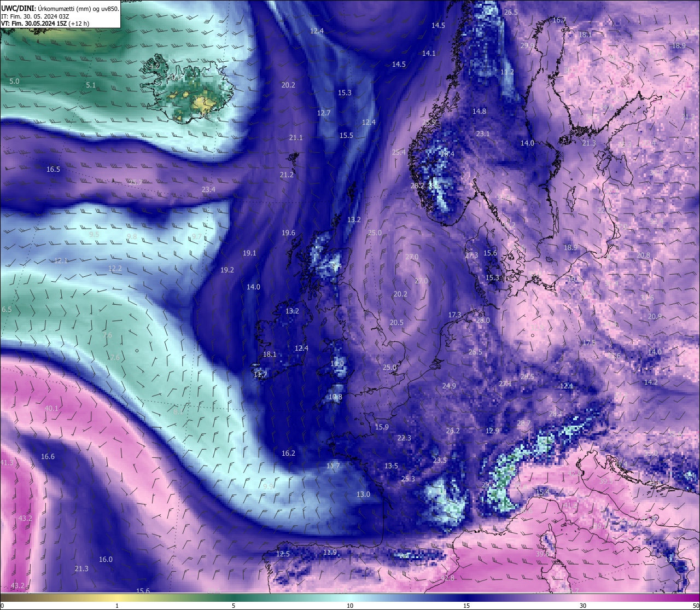Click the 16.5 value label
This screenshot has height=610, width=700.
(x=53, y=170)
